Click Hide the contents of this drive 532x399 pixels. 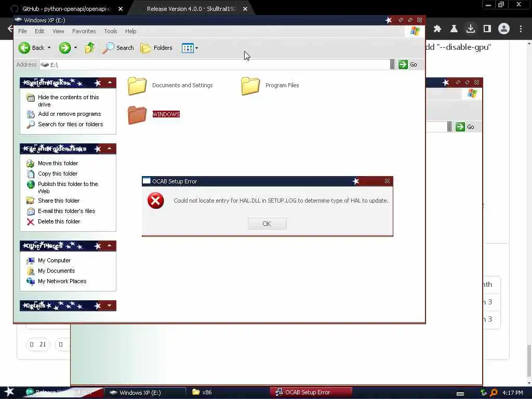[x=68, y=101]
